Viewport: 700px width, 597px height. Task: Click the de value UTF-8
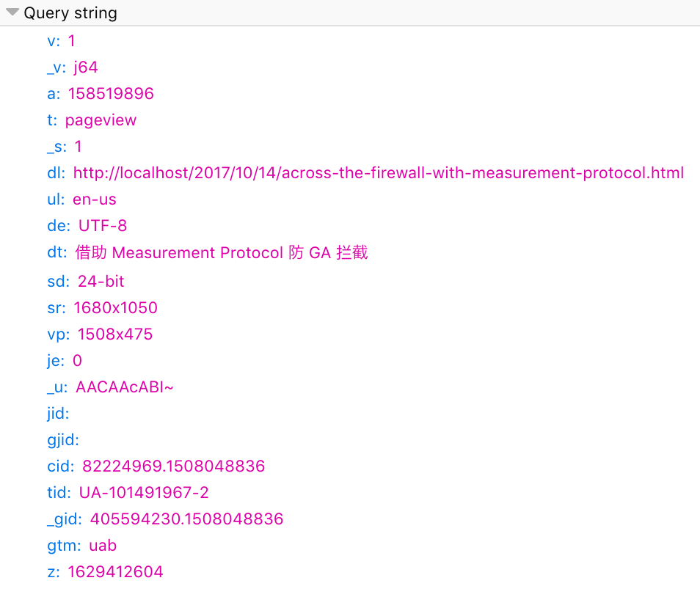pos(103,226)
